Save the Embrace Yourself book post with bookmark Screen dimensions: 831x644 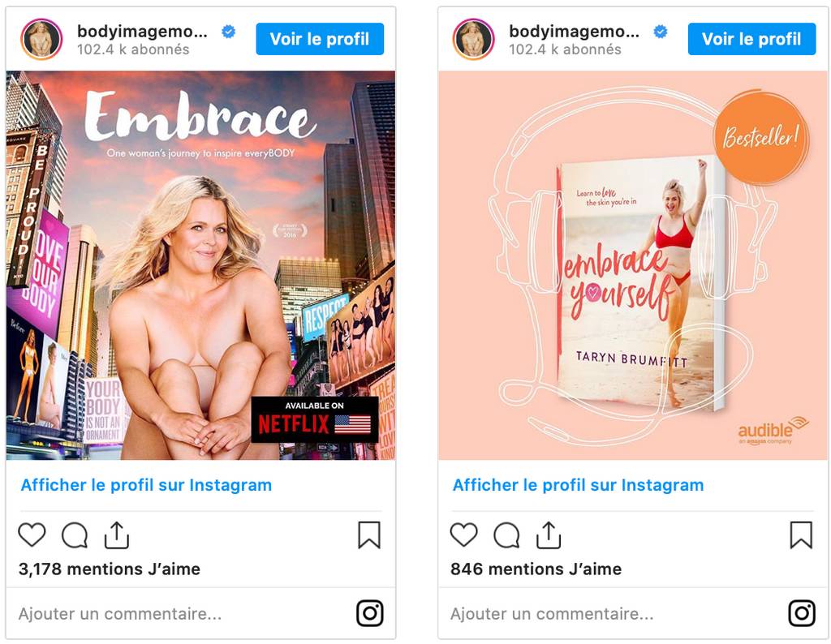[x=801, y=535]
